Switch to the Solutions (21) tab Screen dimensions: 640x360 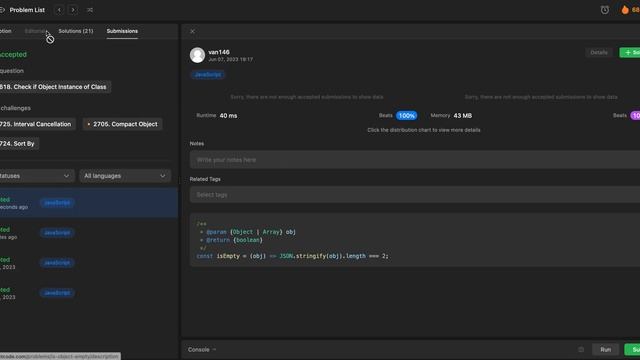coord(76,31)
